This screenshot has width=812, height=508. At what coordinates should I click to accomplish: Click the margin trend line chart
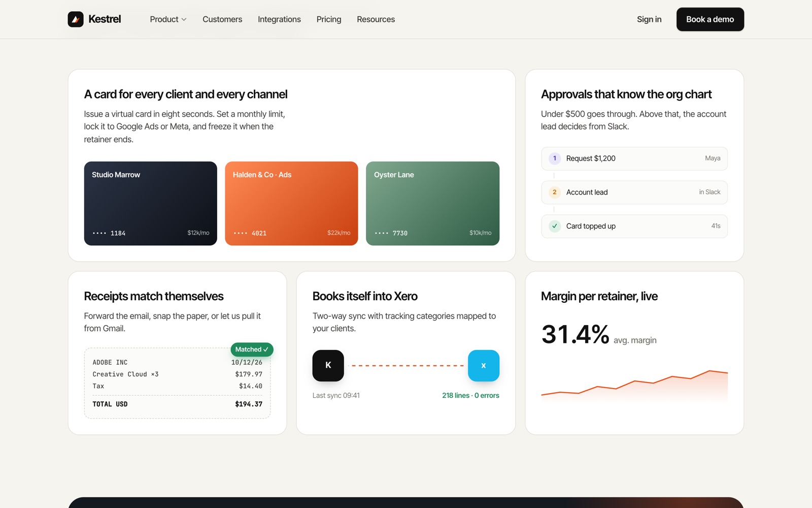click(x=634, y=386)
